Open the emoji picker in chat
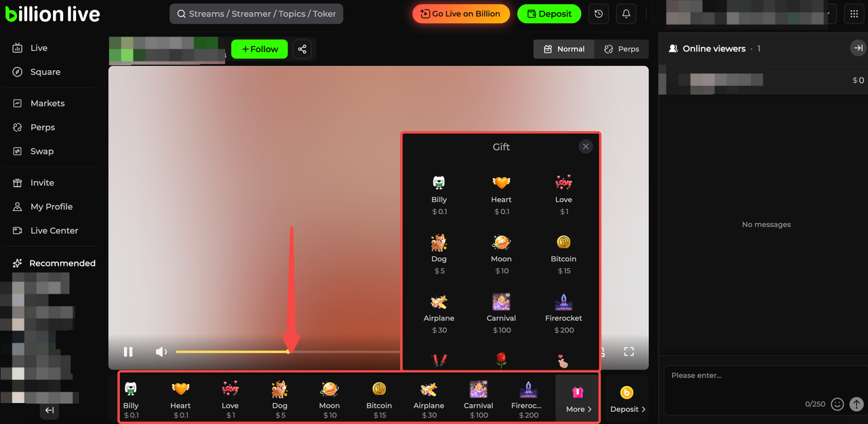Viewport: 868px width, 424px height. click(837, 404)
